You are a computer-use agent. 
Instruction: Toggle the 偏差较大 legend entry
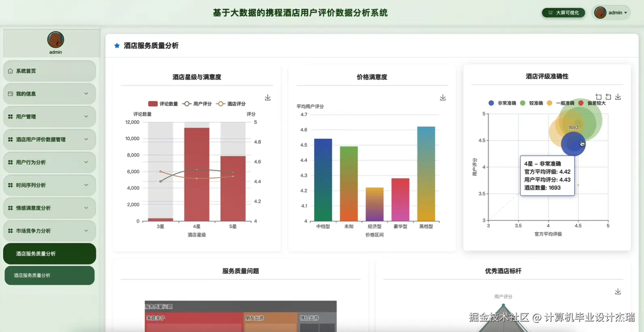pyautogui.click(x=592, y=103)
